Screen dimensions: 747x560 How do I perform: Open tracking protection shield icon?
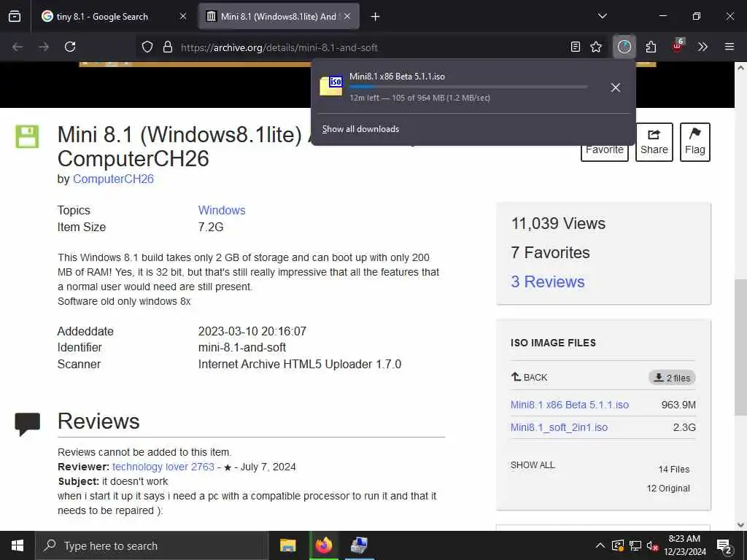coord(147,47)
